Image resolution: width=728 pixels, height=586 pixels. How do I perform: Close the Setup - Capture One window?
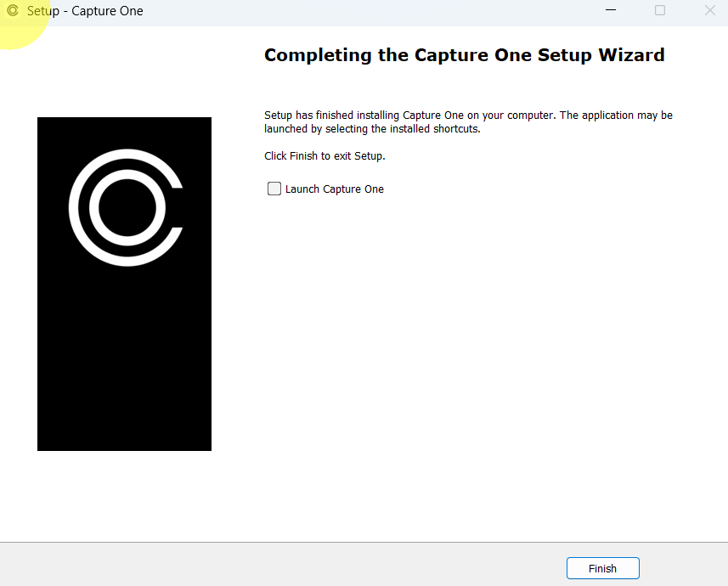(709, 10)
